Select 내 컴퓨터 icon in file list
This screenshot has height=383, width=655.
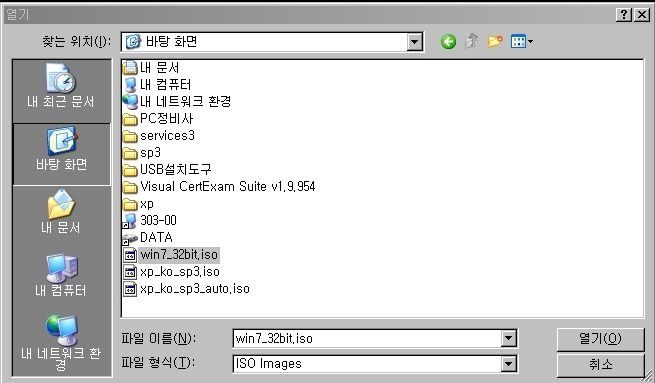[130, 85]
